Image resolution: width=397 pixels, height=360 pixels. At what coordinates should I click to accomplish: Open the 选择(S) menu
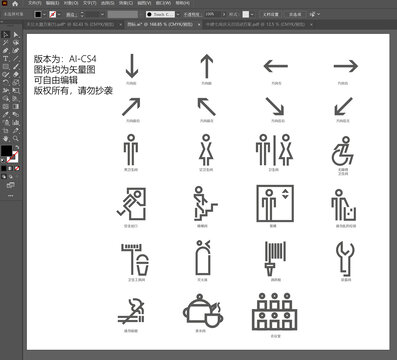click(x=108, y=3)
